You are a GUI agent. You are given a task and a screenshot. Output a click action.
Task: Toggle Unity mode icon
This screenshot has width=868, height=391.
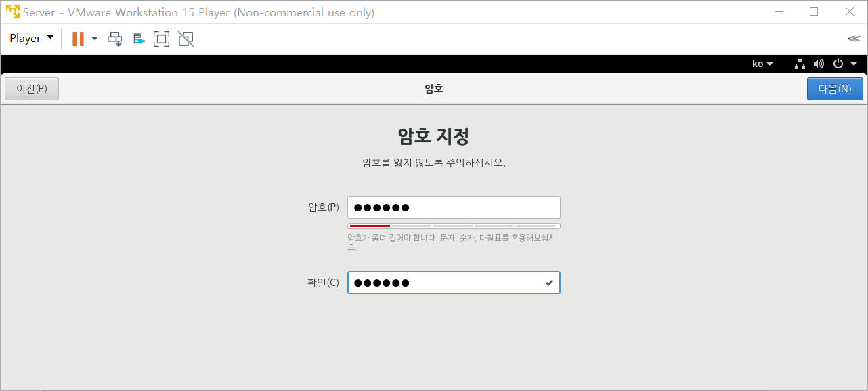[x=186, y=39]
